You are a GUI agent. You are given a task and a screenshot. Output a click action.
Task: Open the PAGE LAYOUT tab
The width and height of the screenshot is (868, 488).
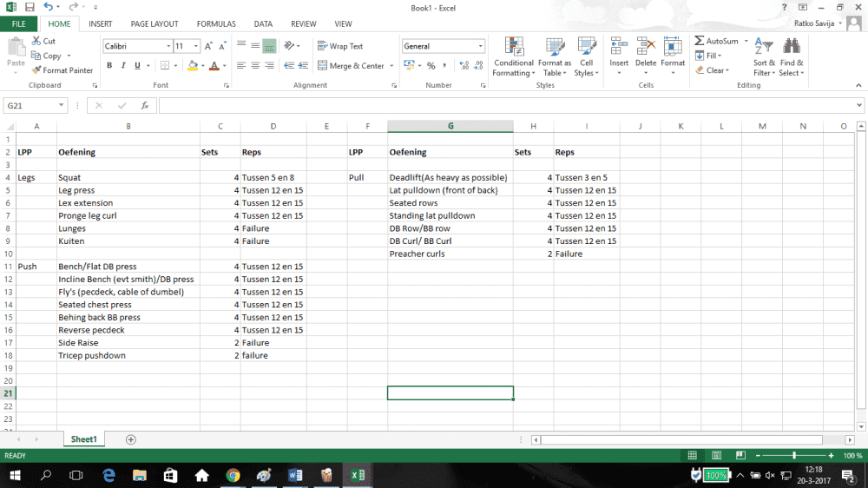(x=155, y=24)
